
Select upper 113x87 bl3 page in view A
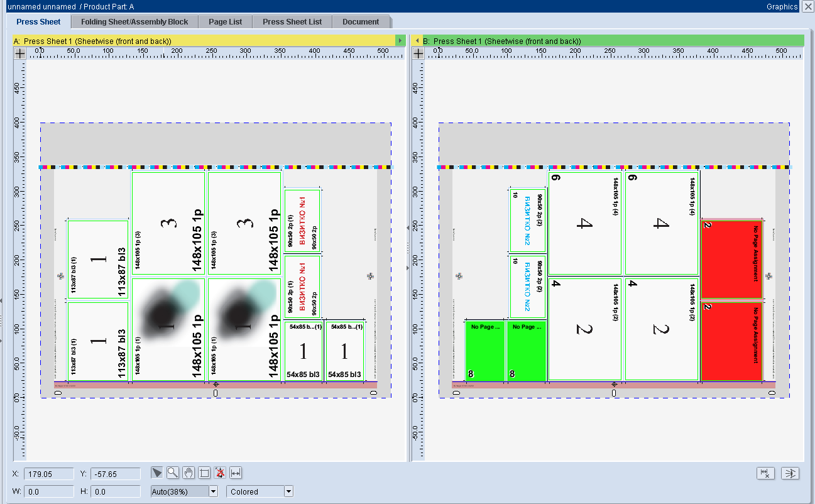pyautogui.click(x=98, y=259)
